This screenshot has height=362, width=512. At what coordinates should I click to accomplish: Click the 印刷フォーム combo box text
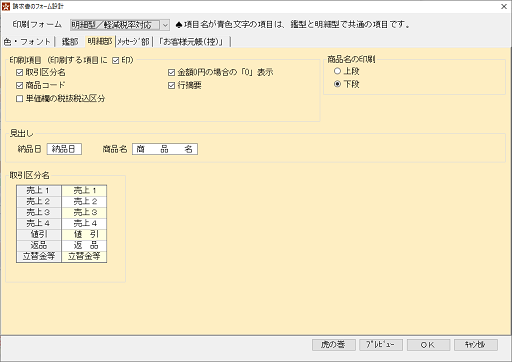[115, 25]
